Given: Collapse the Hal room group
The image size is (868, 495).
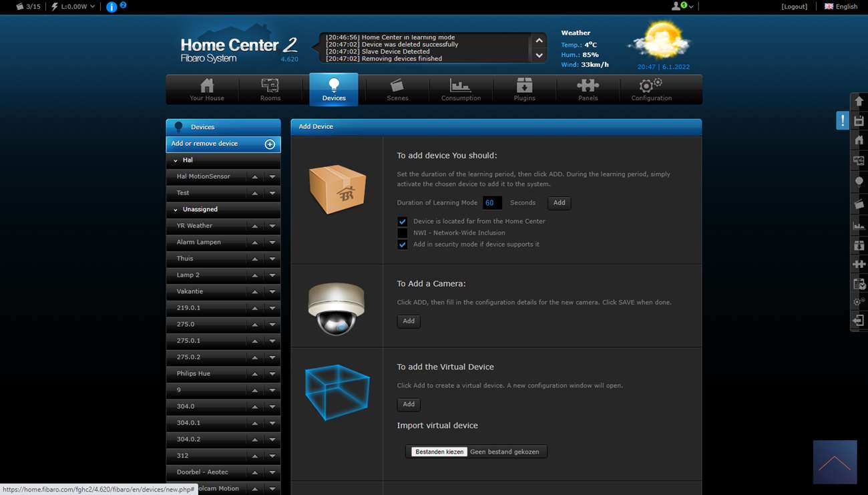Looking at the screenshot, I should 176,161.
